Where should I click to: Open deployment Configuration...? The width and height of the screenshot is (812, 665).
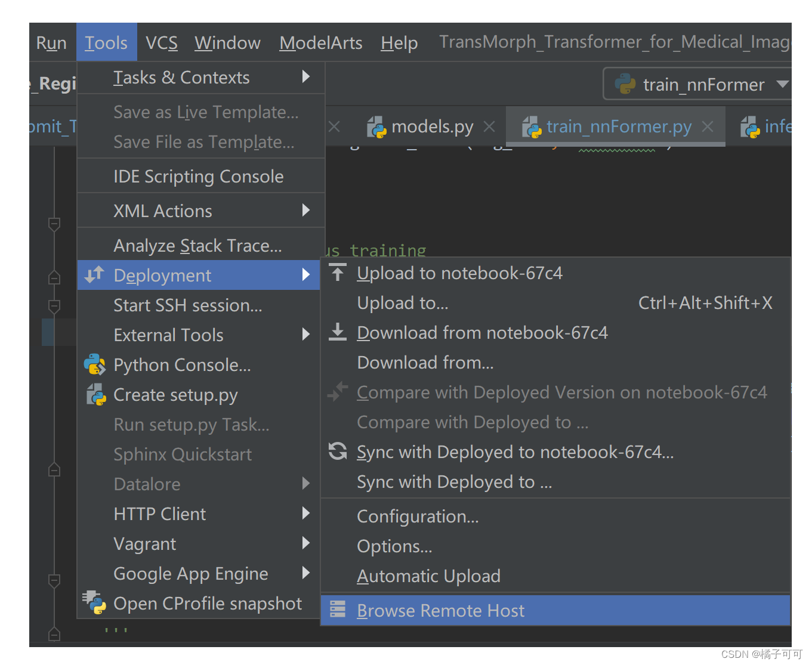[555, 516]
